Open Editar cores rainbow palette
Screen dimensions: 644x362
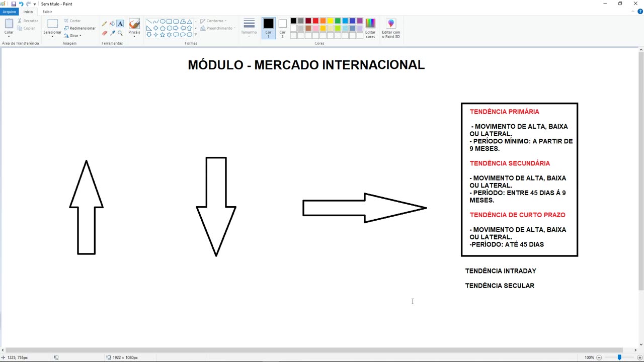pos(370,29)
